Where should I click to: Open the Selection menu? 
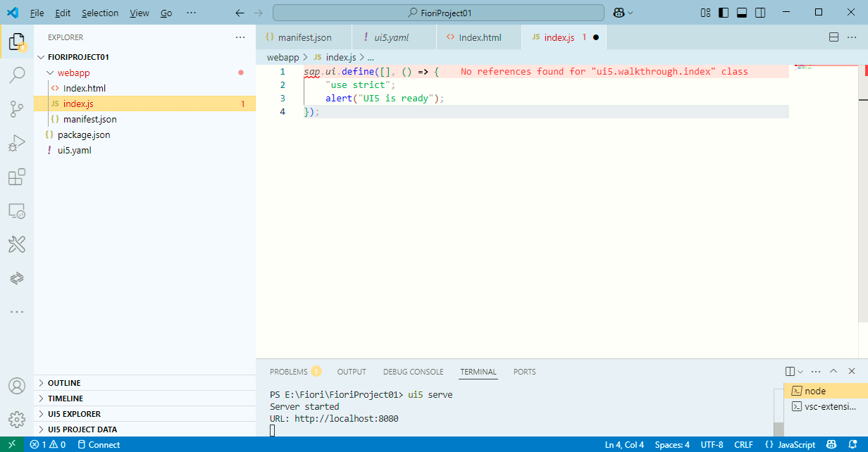pos(100,13)
